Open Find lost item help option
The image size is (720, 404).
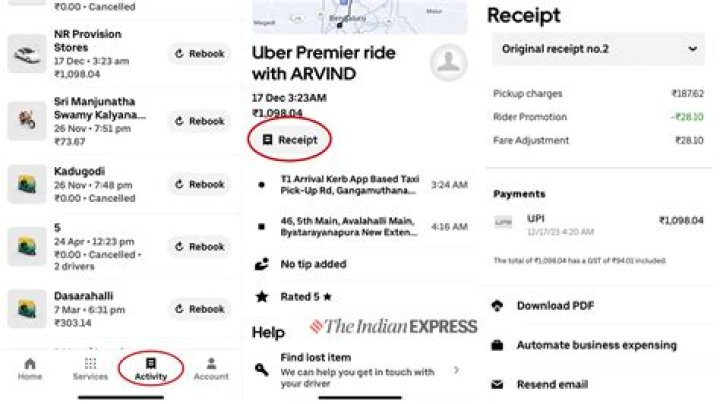tap(360, 370)
